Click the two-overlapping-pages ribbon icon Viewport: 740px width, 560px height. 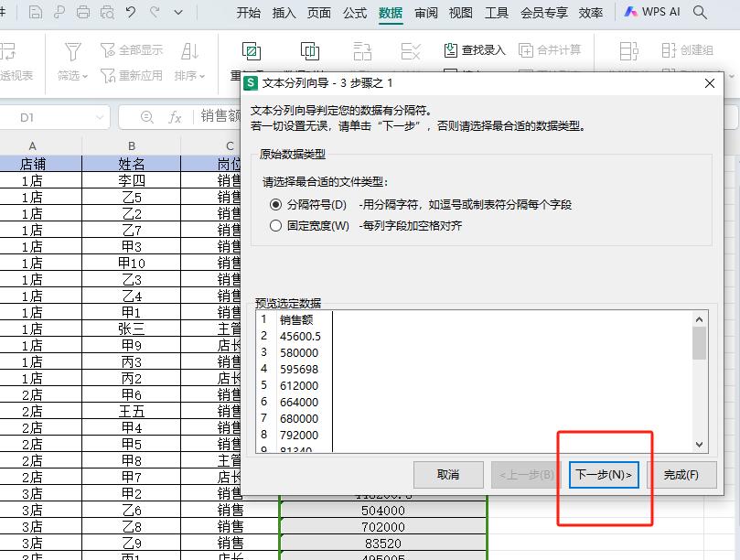click(x=309, y=51)
